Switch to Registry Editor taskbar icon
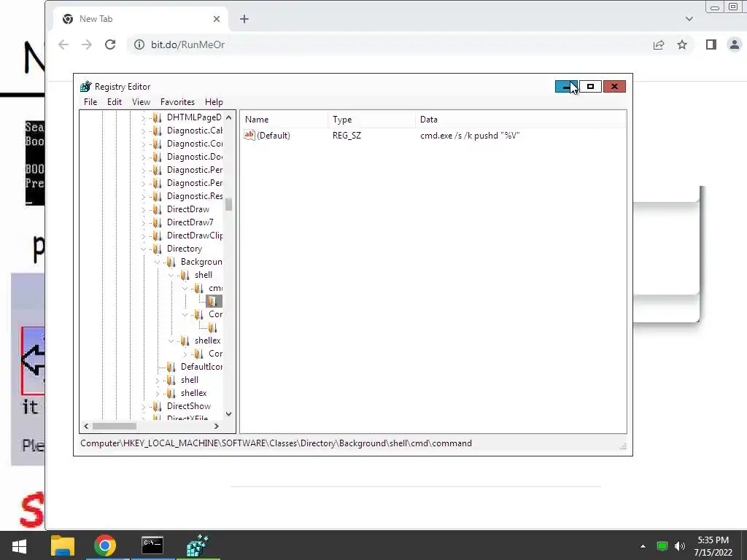Image resolution: width=747 pixels, height=560 pixels. click(x=197, y=545)
